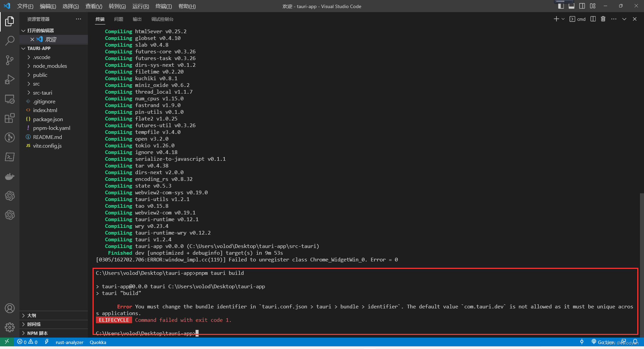The image size is (644, 349).
Task: Open the .gitignore file
Action: 54,102
